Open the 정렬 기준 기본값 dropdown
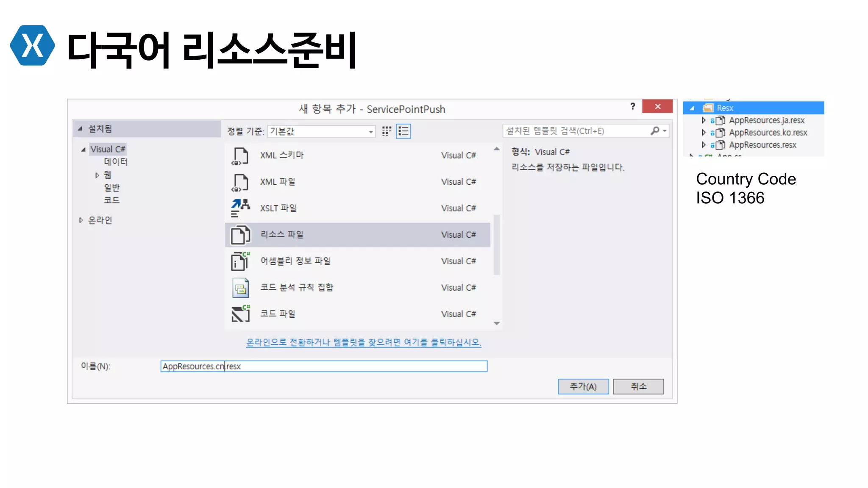This screenshot has height=488, width=868. point(321,131)
